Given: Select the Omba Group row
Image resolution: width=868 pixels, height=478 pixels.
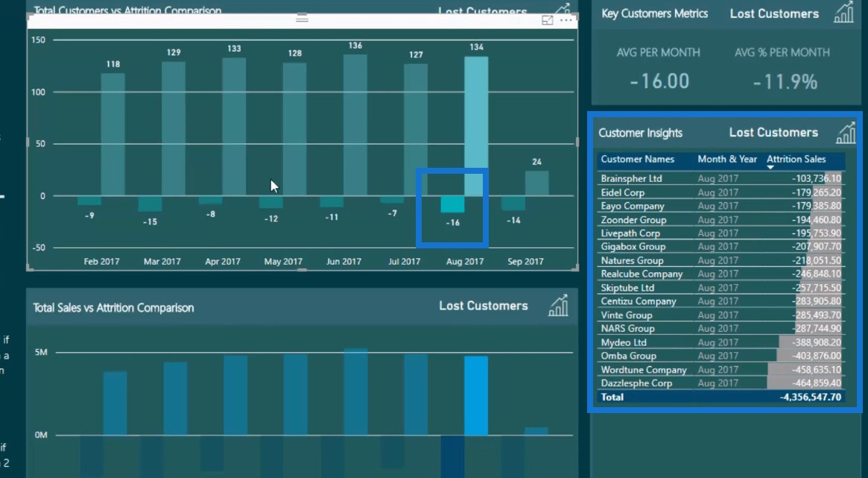Looking at the screenshot, I should click(x=720, y=356).
